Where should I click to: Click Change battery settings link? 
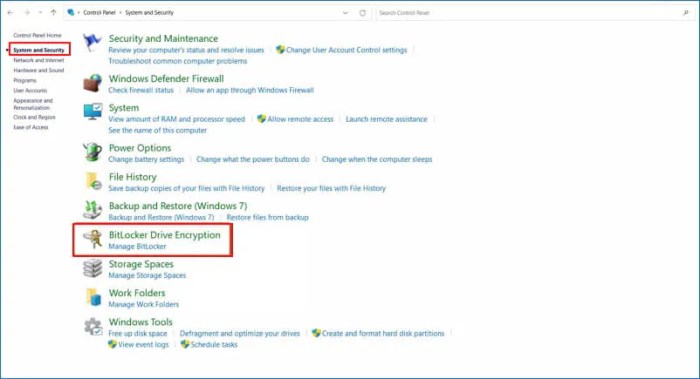tap(146, 159)
